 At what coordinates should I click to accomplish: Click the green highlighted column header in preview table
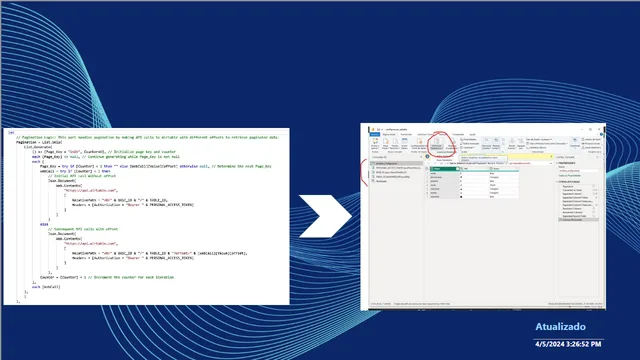444,169
